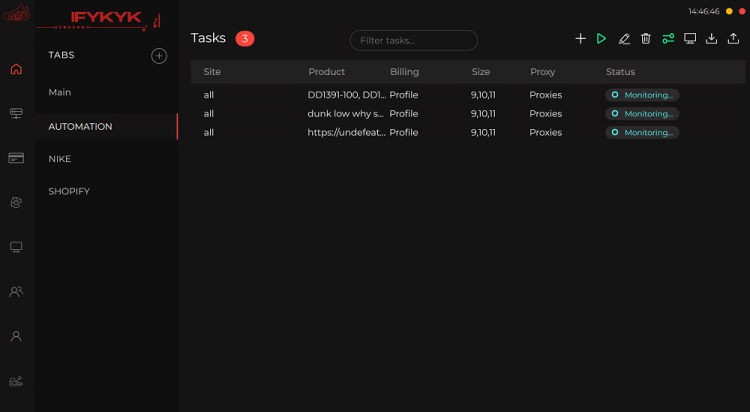The height and width of the screenshot is (412, 750).
Task: Click Monitoring status of the dunk low task
Action: point(642,114)
